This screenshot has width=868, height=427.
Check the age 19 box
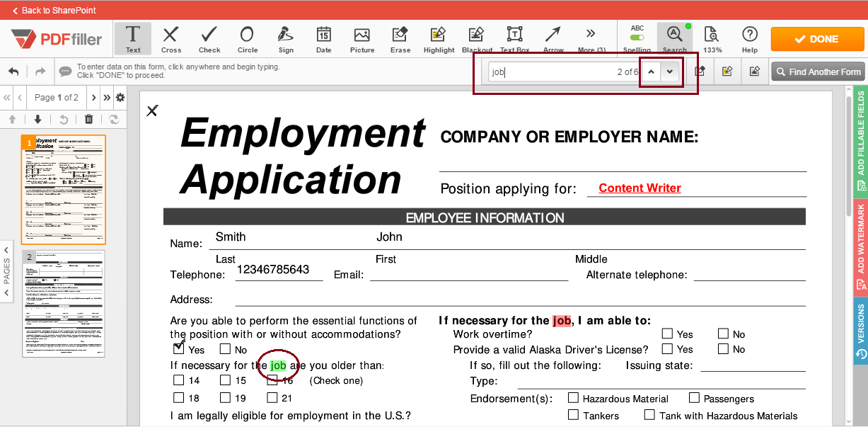click(225, 397)
